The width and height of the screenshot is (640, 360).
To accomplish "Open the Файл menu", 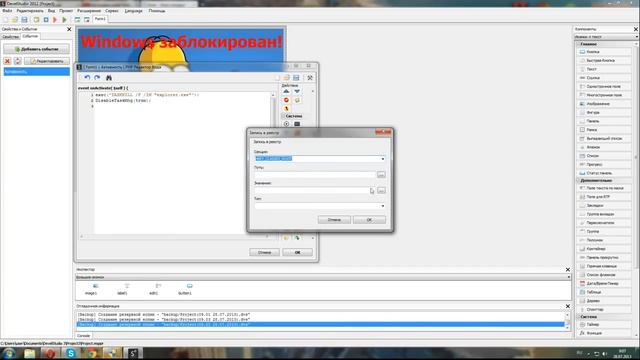I will (7, 11).
